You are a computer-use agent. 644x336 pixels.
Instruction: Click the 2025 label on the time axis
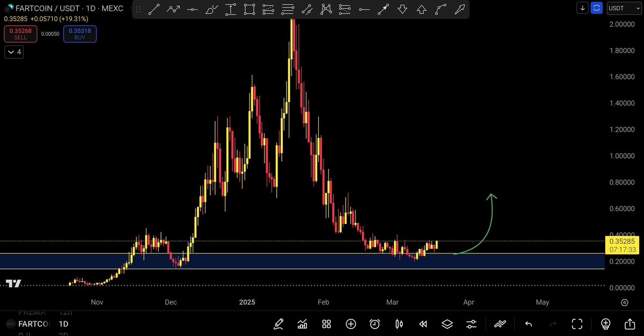click(247, 302)
